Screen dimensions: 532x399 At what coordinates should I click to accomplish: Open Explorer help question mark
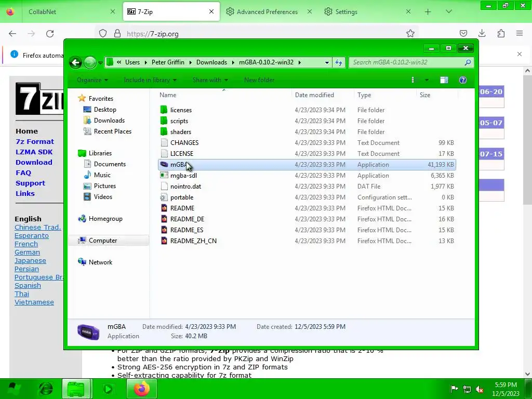[x=463, y=80]
